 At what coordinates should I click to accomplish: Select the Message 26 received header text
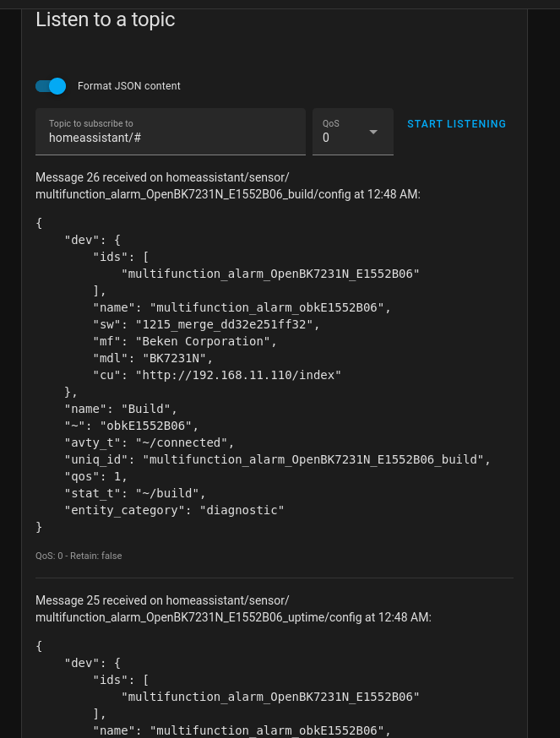coord(228,186)
